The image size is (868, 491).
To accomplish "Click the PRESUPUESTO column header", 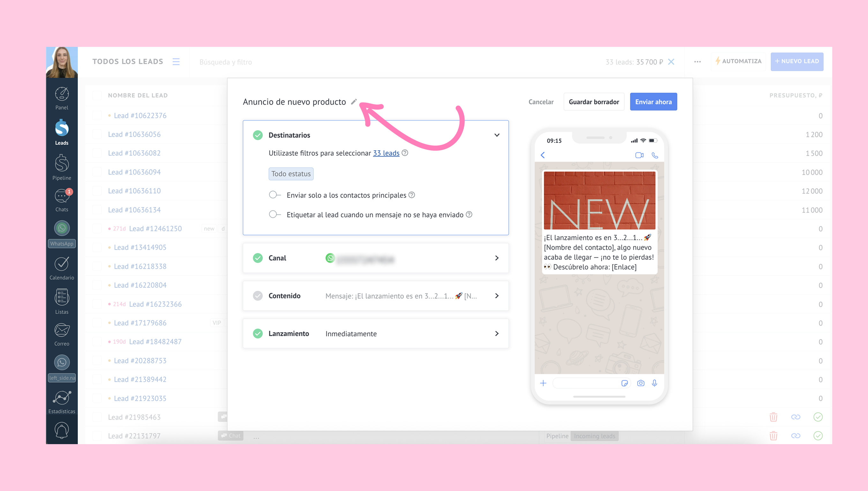I will tap(796, 95).
